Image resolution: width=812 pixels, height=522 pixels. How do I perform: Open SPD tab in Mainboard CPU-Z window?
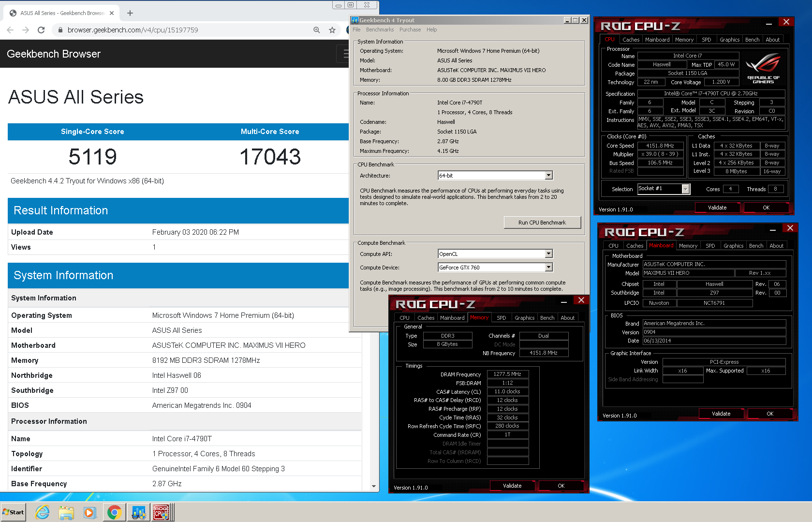[710, 246]
